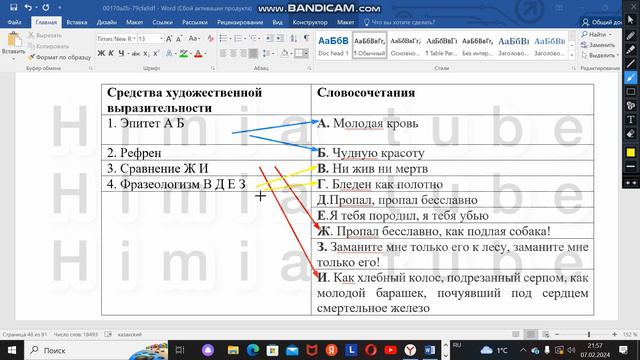
Task: Change Bandicam line thickness setting
Action: coord(631,167)
